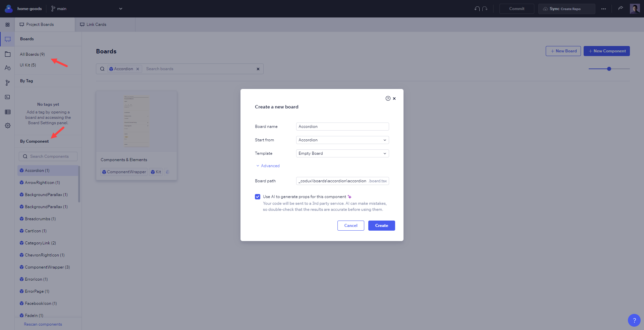Click the Search Components field

pos(48,156)
